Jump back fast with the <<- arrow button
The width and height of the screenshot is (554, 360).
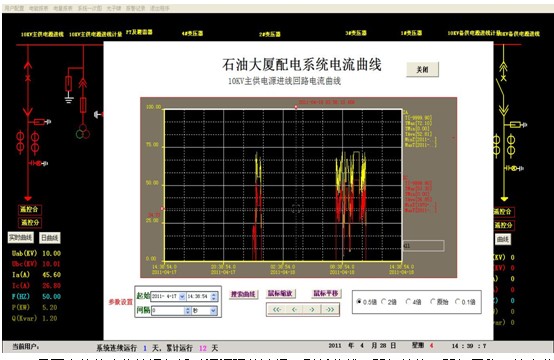pyautogui.click(x=276, y=310)
